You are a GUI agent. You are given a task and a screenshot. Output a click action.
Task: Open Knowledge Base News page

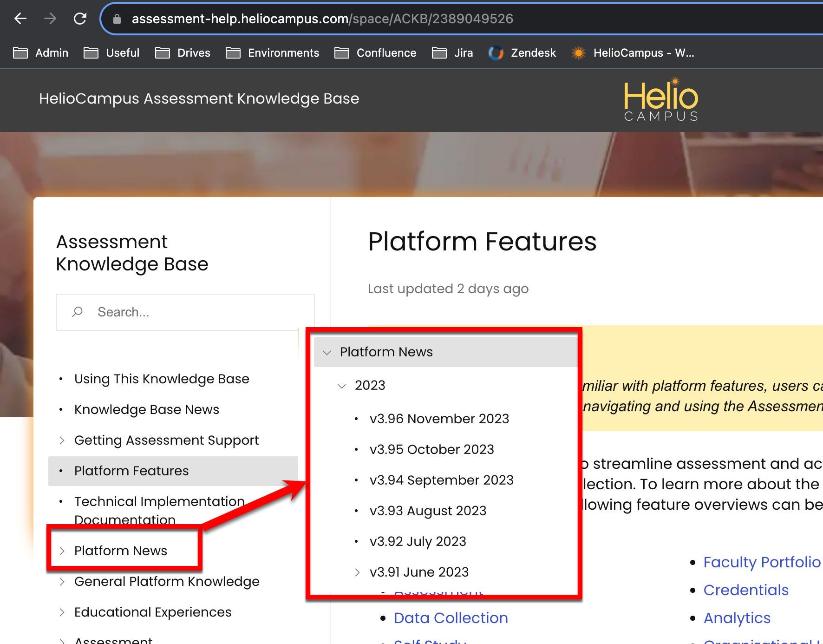tap(146, 409)
